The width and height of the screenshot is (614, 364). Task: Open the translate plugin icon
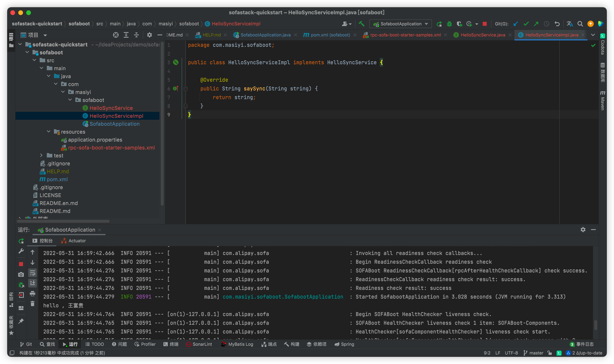pyautogui.click(x=570, y=24)
